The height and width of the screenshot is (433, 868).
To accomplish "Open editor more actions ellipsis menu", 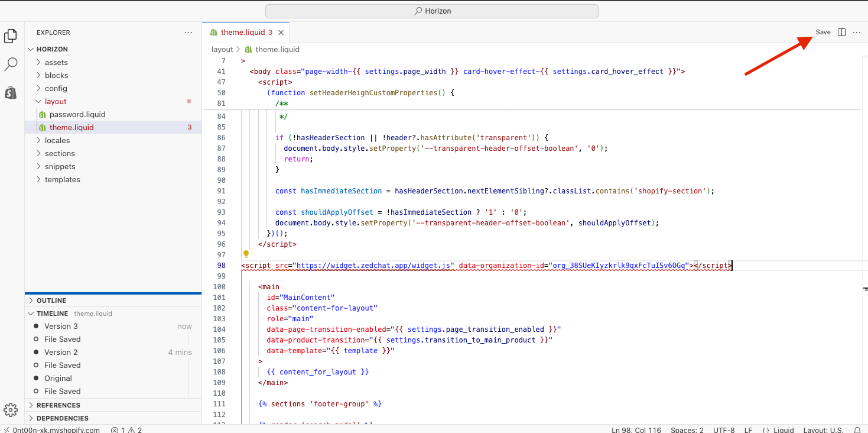I will [857, 33].
